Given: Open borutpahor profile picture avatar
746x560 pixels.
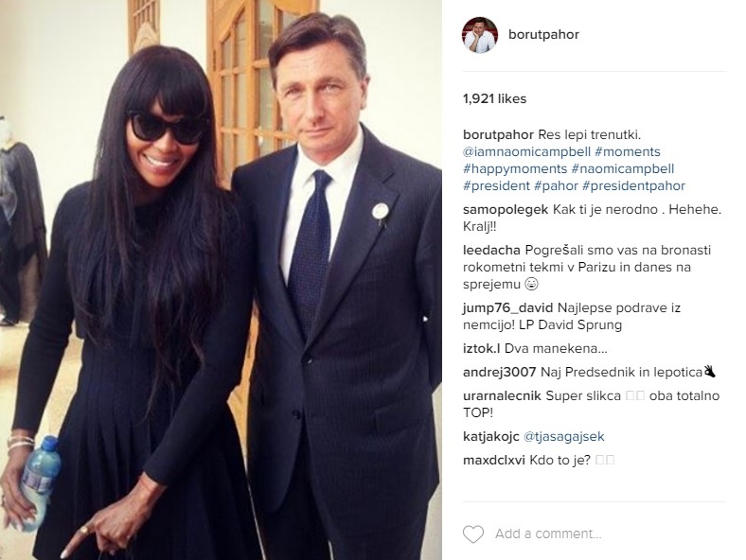Looking at the screenshot, I should (x=480, y=35).
